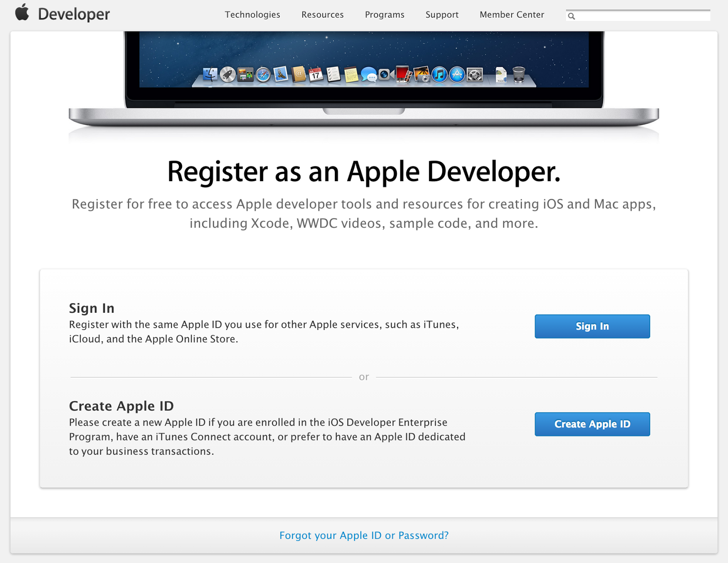Click the Contacts address book icon

(298, 74)
